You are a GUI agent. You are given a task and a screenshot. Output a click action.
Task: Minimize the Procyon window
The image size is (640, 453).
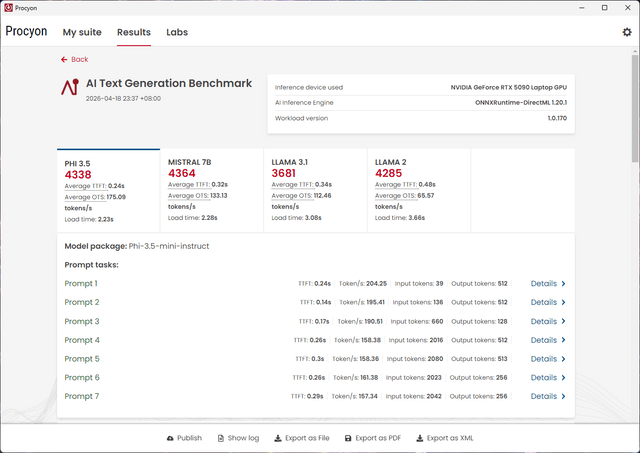[582, 8]
